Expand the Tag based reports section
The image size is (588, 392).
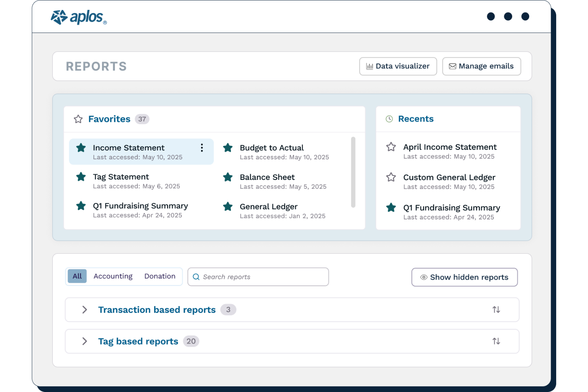click(x=84, y=341)
